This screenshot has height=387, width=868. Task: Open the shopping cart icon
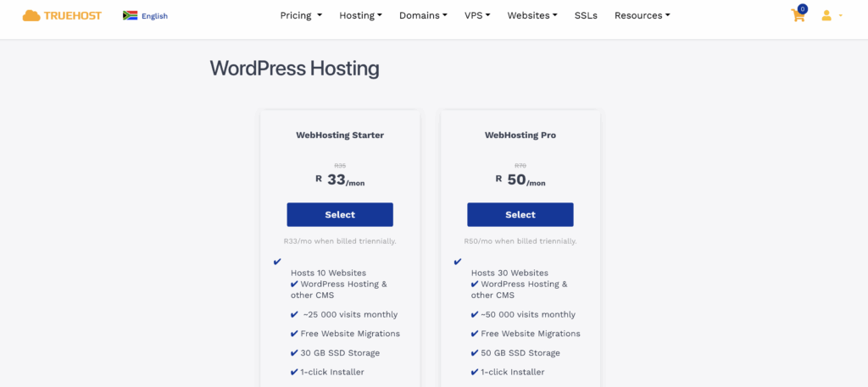798,15
